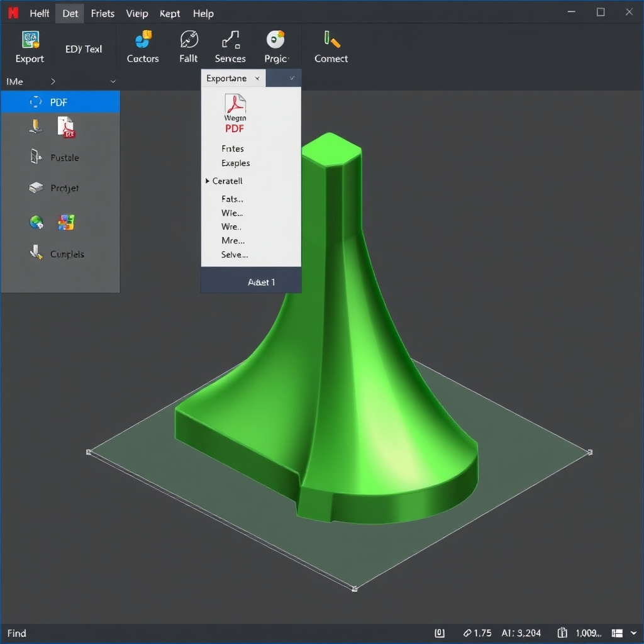644x644 pixels.
Task: Click the left corner handle of the base plane
Action: [89, 452]
